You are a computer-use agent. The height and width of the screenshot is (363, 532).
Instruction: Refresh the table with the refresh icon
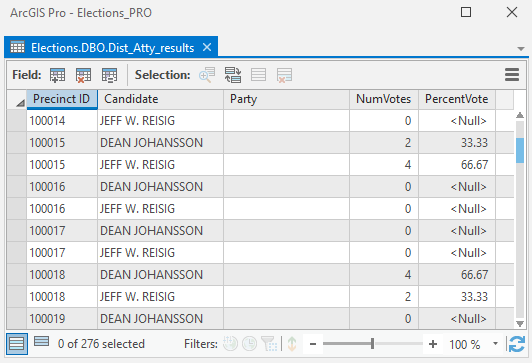517,344
